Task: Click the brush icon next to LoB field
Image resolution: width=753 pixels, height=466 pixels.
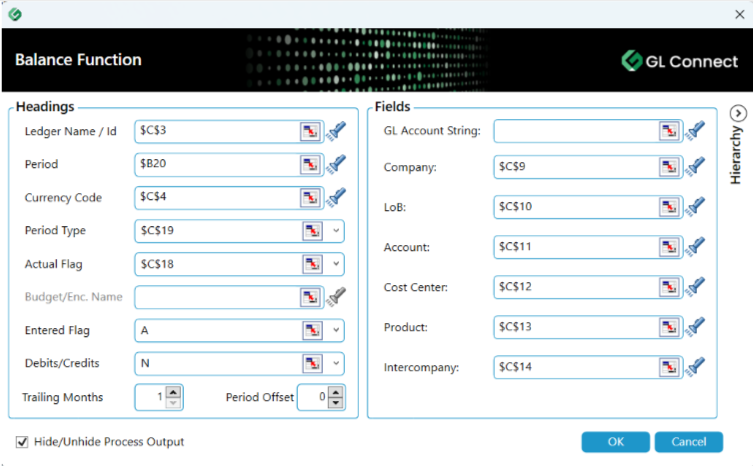Action: [695, 207]
